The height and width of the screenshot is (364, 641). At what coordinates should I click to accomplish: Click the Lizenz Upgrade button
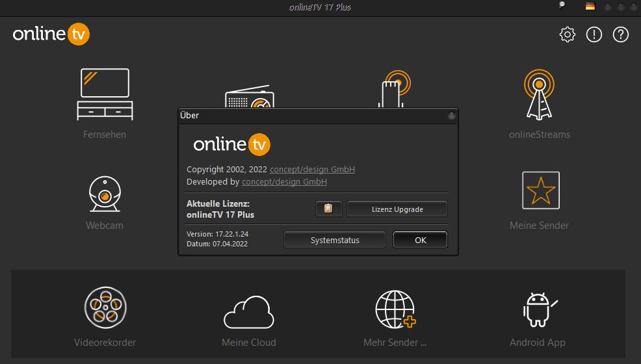pyautogui.click(x=397, y=209)
